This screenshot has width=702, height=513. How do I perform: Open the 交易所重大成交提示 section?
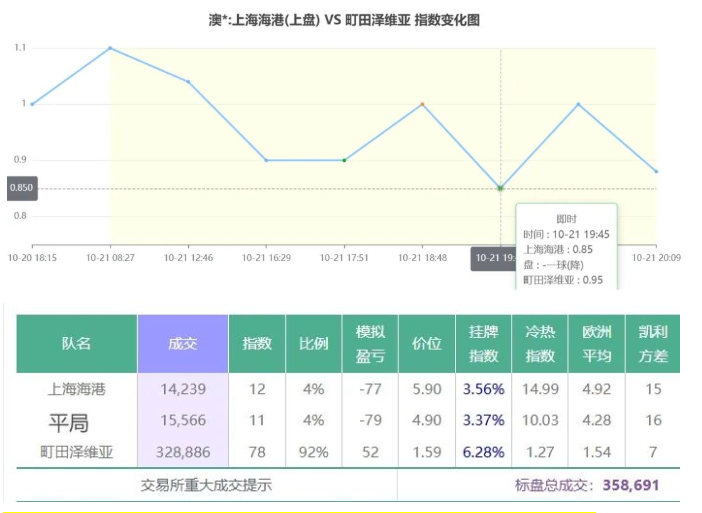click(x=207, y=485)
